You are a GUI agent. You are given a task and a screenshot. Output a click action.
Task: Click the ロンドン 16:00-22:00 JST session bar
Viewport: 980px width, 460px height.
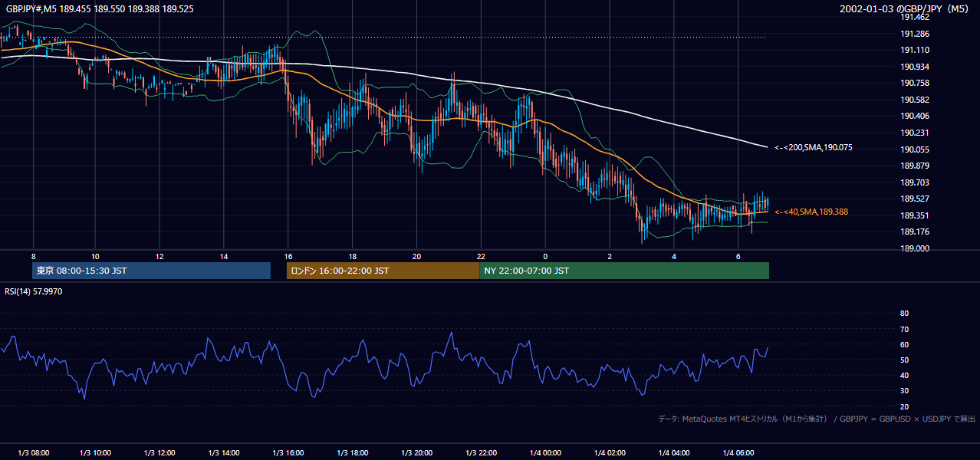383,271
